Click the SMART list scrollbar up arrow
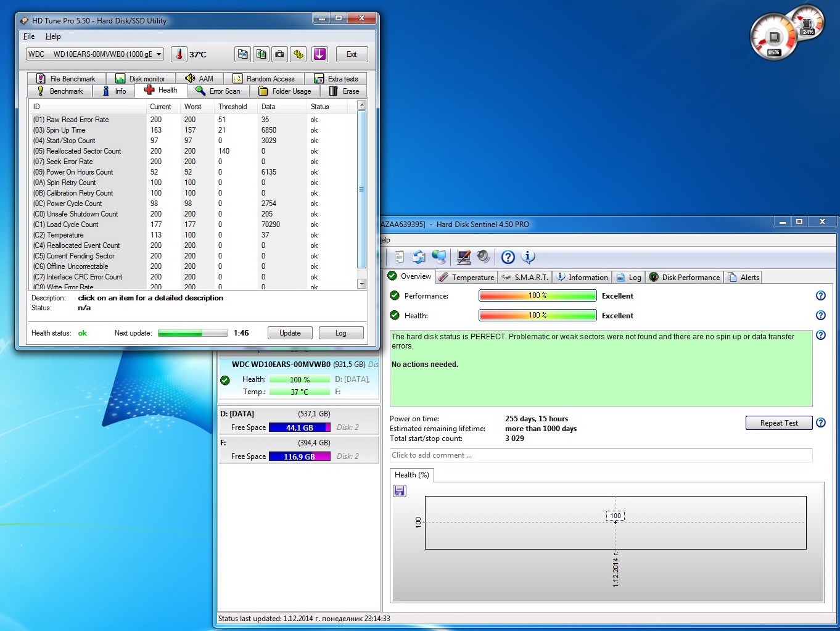The width and height of the screenshot is (840, 631). (362, 105)
